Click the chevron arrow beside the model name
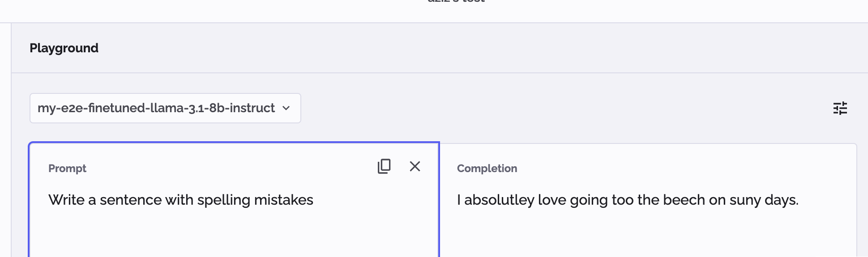This screenshot has height=257, width=868. click(286, 108)
